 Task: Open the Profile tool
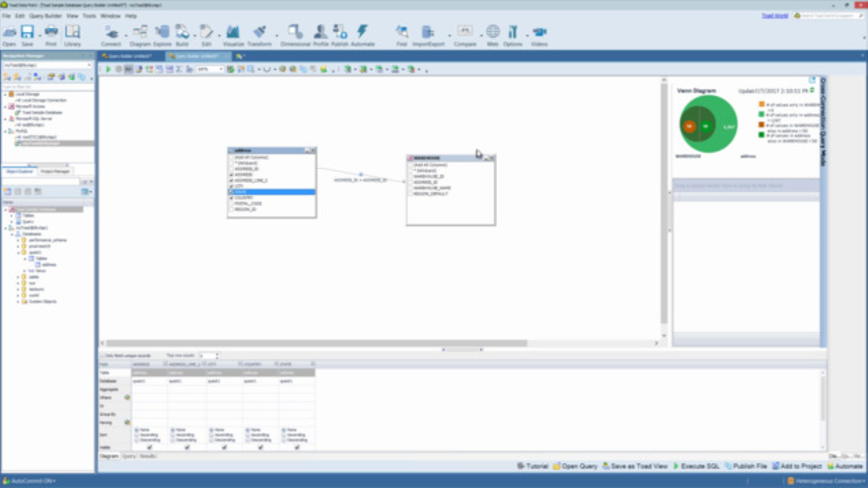[x=319, y=32]
